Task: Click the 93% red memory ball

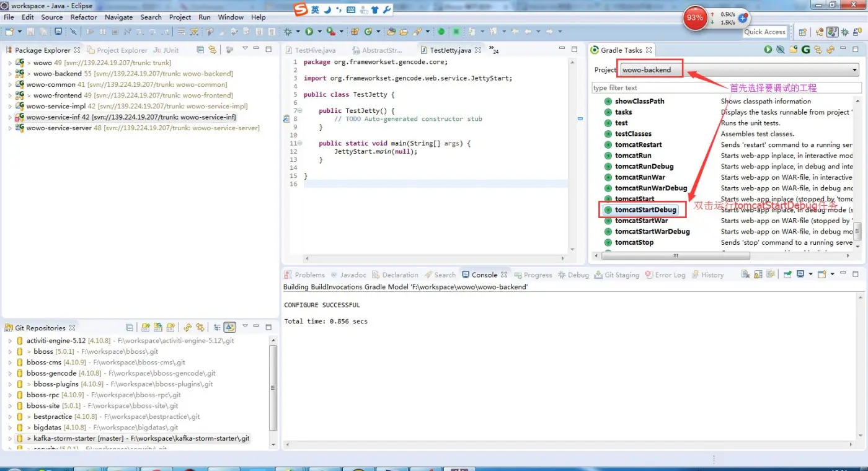Action: [695, 18]
